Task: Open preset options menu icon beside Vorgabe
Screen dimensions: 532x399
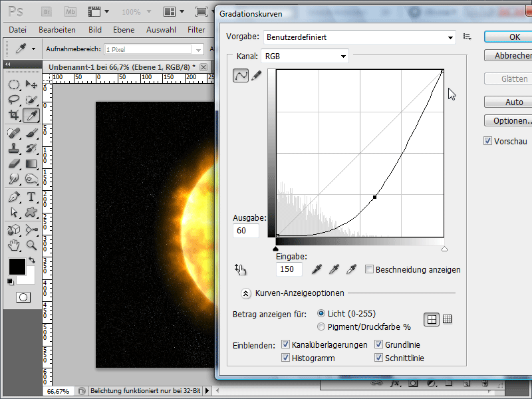Action: tap(467, 37)
